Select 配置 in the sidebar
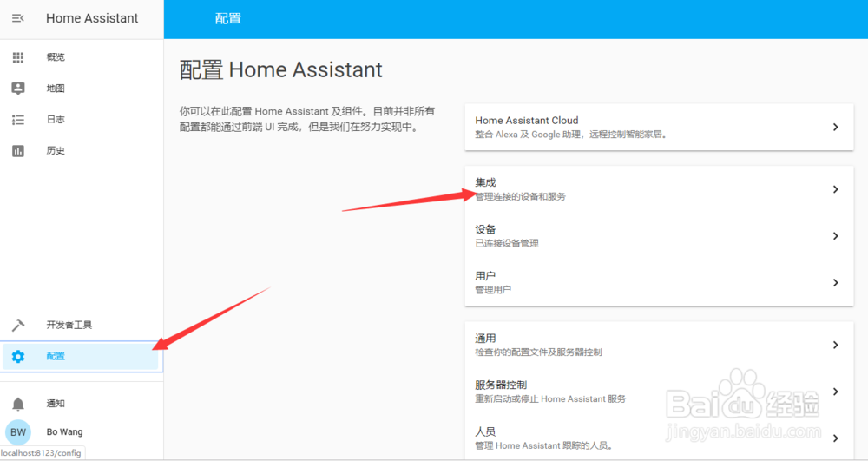The width and height of the screenshot is (868, 461). 82,357
